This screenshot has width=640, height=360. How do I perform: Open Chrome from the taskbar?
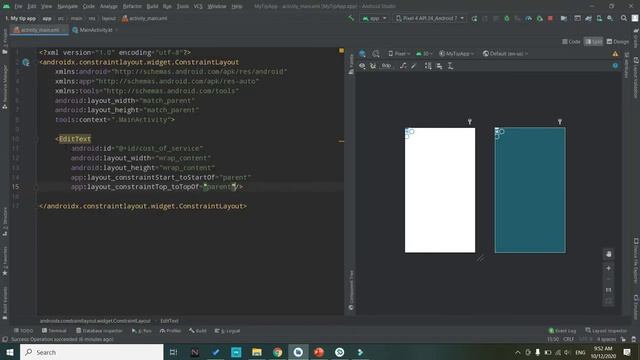point(278,352)
